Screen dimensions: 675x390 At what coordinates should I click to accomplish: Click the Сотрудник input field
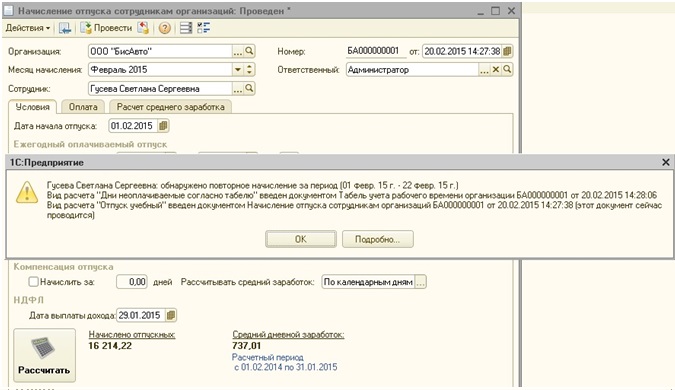[x=160, y=89]
